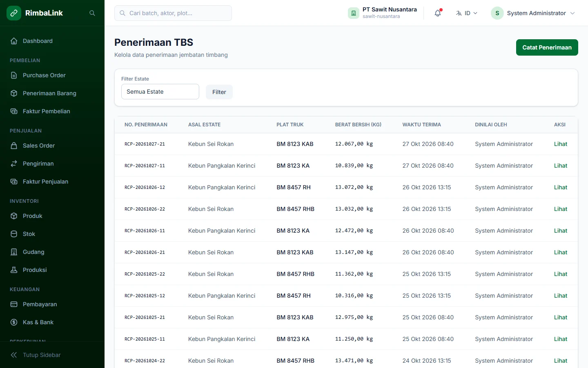Focus the Cari batch, aktor, plot search field
The width and height of the screenshot is (588, 368).
pyautogui.click(x=173, y=13)
